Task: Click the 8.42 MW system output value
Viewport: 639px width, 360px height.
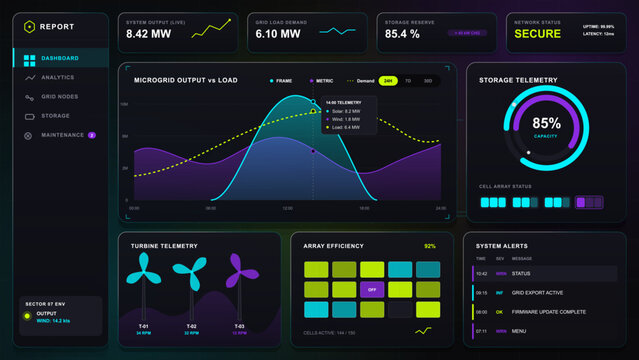Action: 148,34
